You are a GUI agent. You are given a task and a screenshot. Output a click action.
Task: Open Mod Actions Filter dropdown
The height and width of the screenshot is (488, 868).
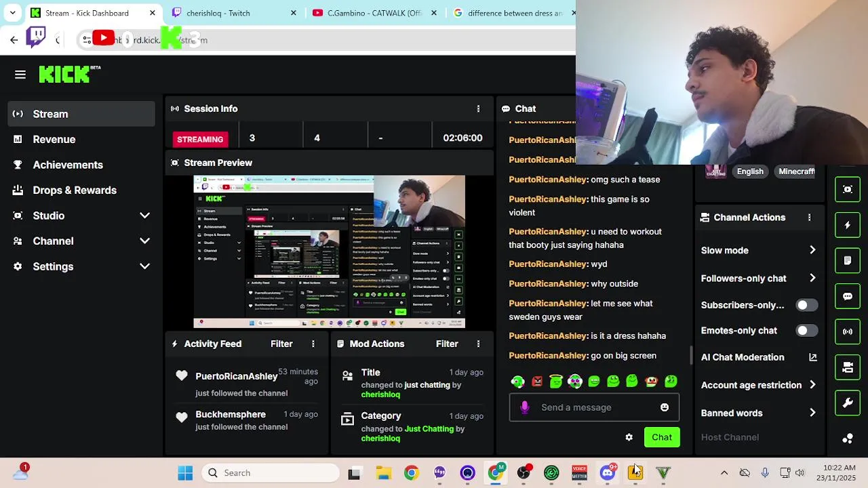[447, 344]
